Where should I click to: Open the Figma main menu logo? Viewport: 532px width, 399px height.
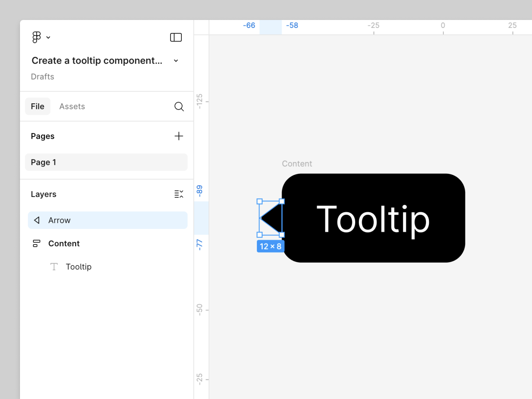[x=36, y=37]
